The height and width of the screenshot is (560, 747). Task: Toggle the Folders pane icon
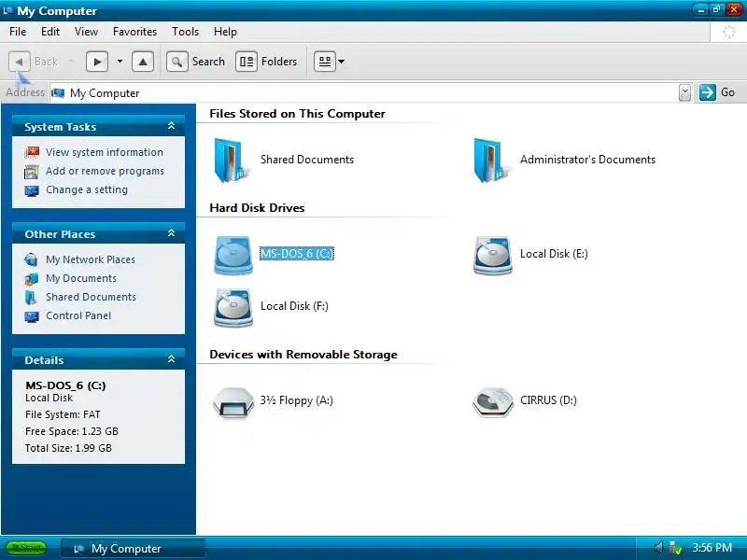pyautogui.click(x=247, y=62)
